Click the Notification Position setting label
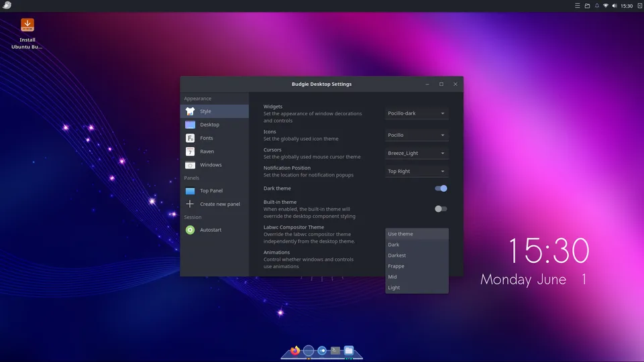644x362 pixels. click(286, 168)
